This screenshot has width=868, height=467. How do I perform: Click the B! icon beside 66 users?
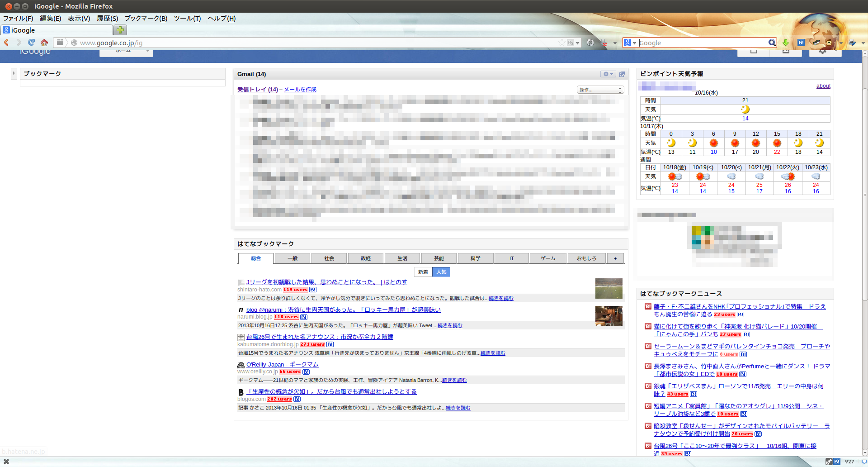click(x=306, y=372)
